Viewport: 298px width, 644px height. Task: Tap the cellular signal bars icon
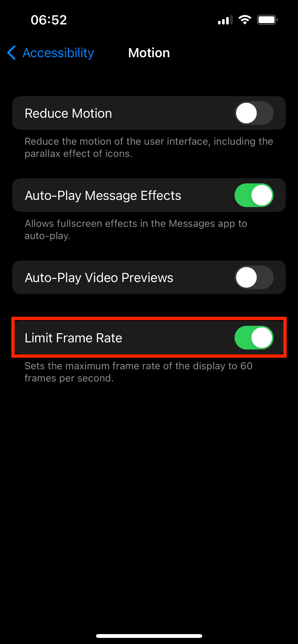point(225,20)
